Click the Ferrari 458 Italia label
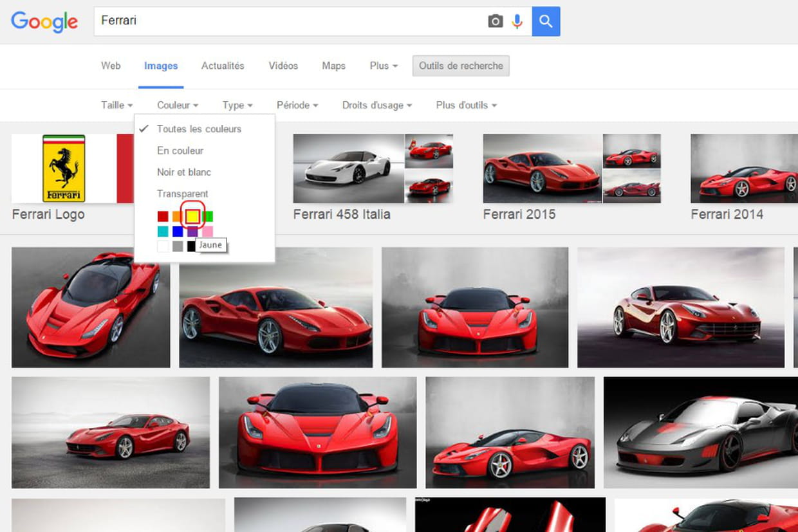Image resolution: width=798 pixels, height=532 pixels. 342,214
